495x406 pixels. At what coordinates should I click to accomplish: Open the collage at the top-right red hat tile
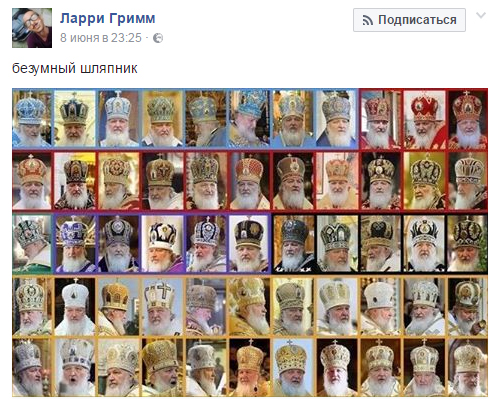tap(467, 119)
